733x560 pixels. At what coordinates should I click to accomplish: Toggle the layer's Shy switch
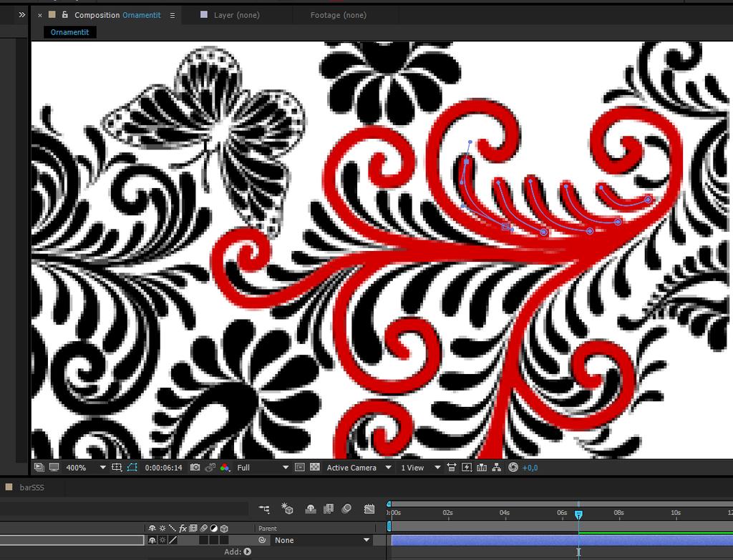tap(152, 540)
